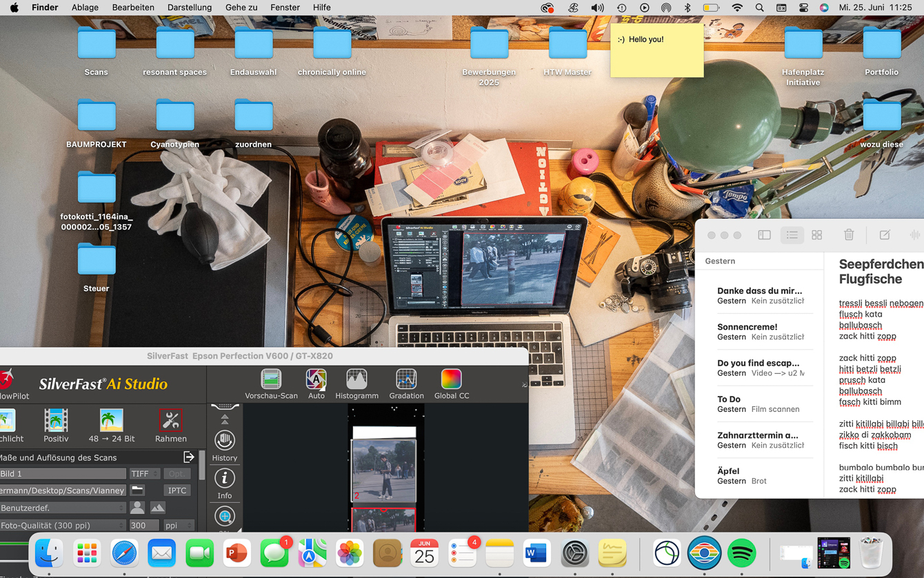Image resolution: width=924 pixels, height=578 pixels.
Task: Select the Positiv film type button
Action: pos(56,421)
